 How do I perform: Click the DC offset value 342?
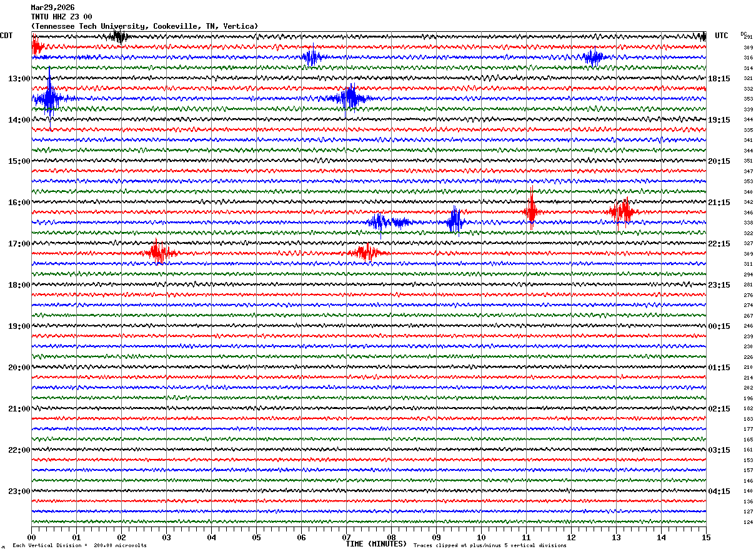[x=748, y=202]
